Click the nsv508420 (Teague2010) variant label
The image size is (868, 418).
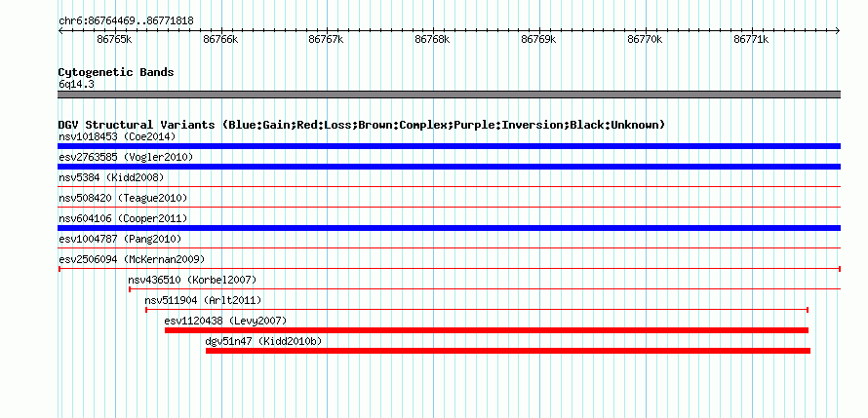123,198
